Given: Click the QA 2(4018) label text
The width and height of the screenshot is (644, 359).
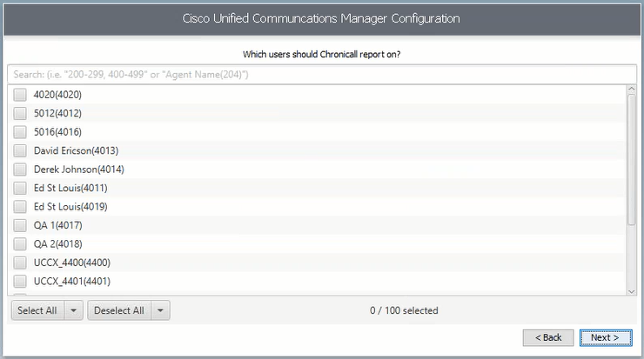Looking at the screenshot, I should coord(58,244).
